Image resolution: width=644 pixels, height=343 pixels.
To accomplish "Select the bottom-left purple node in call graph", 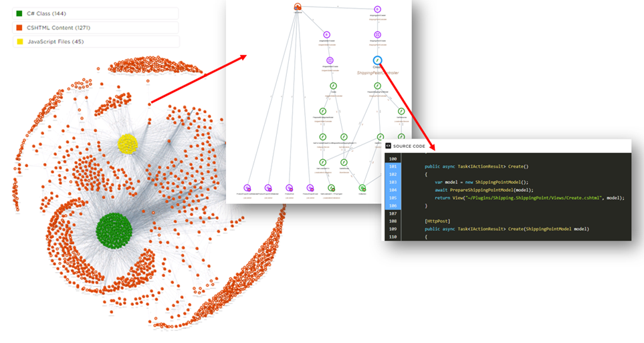I will (x=247, y=189).
